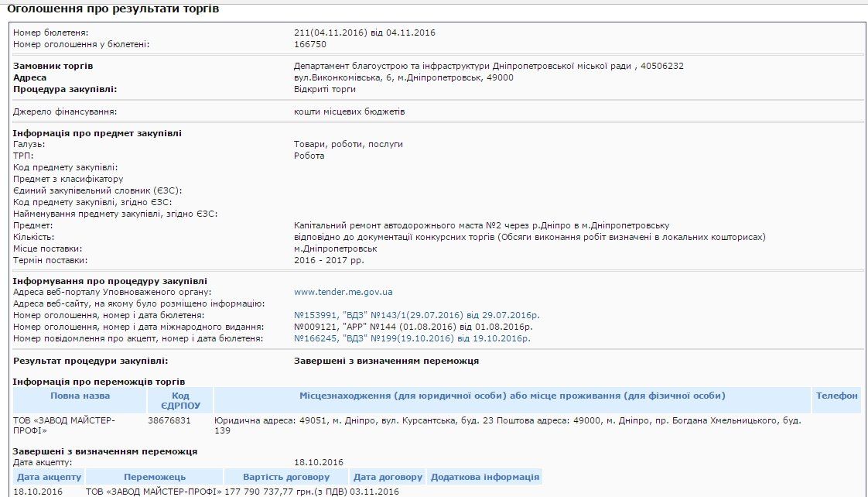This screenshot has height=497, width=868.
Task: Click the Вартість договору column header
Action: point(286,476)
